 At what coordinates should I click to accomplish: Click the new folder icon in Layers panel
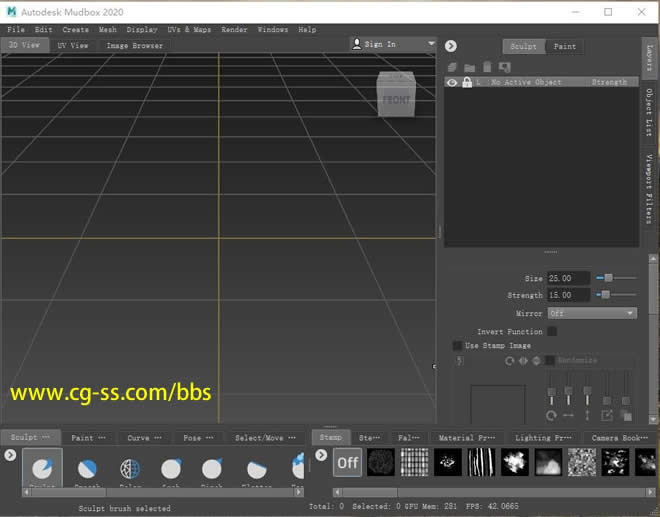(x=469, y=67)
